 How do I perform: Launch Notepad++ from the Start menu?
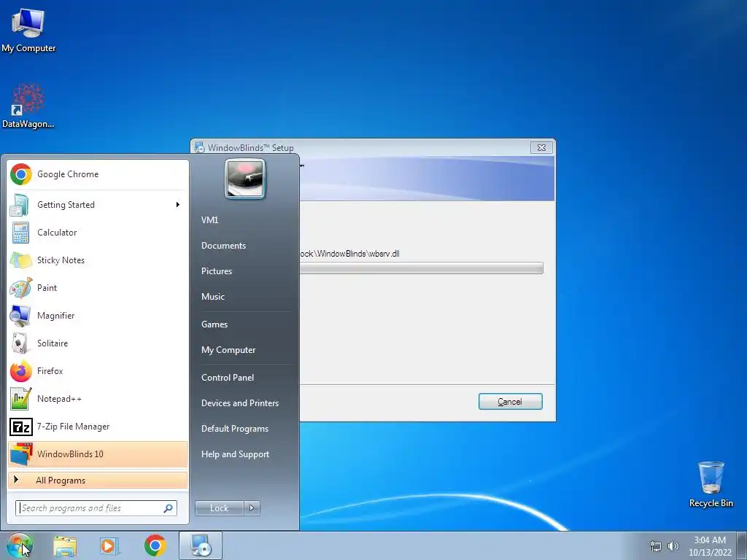click(x=98, y=399)
